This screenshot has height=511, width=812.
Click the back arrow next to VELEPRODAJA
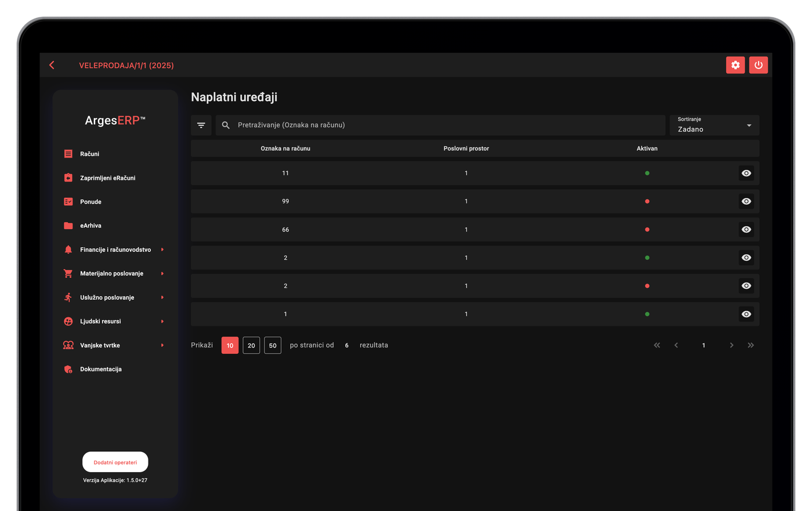[x=52, y=65]
